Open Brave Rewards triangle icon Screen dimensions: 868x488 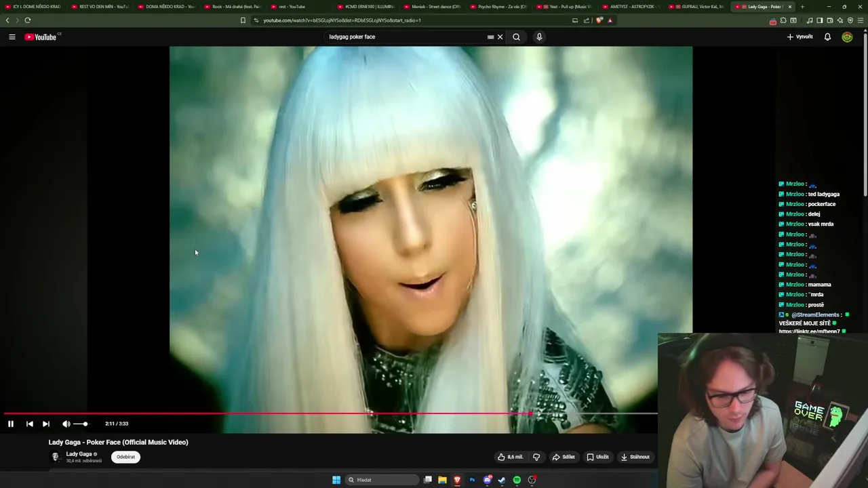610,20
